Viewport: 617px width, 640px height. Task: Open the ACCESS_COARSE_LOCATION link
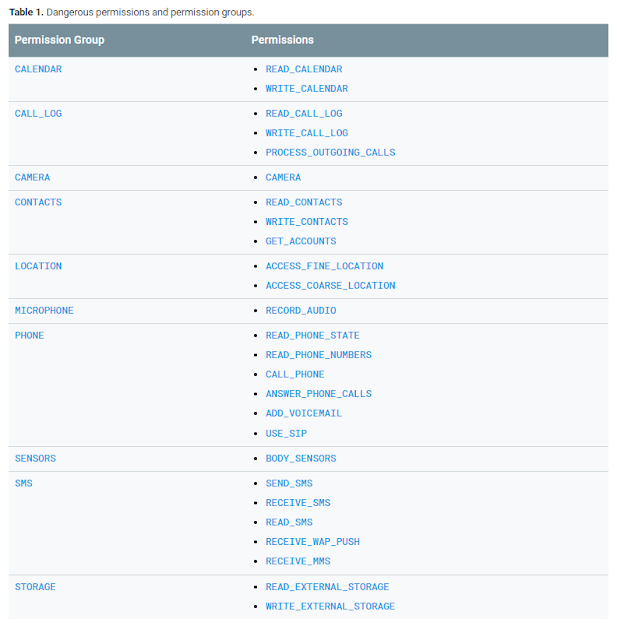tap(331, 286)
